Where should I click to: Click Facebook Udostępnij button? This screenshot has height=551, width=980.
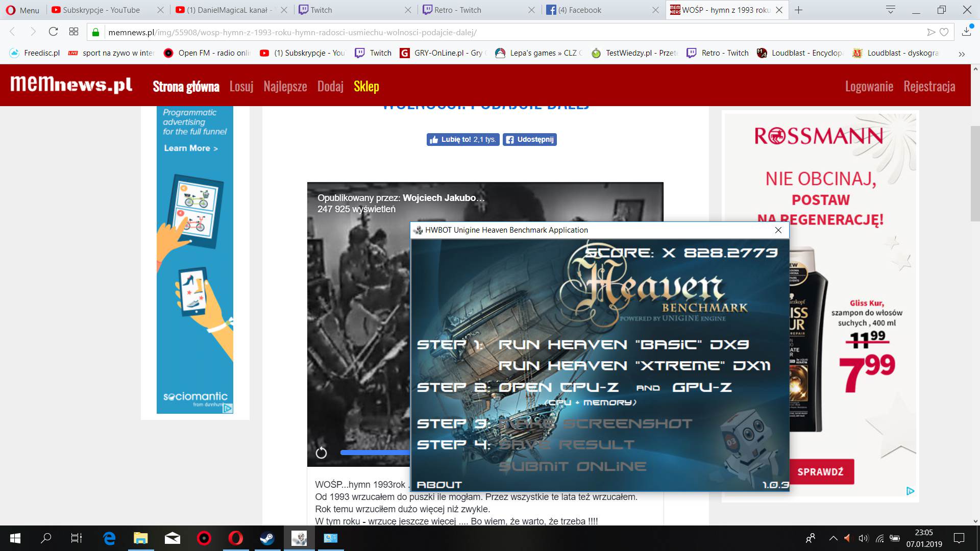point(530,139)
